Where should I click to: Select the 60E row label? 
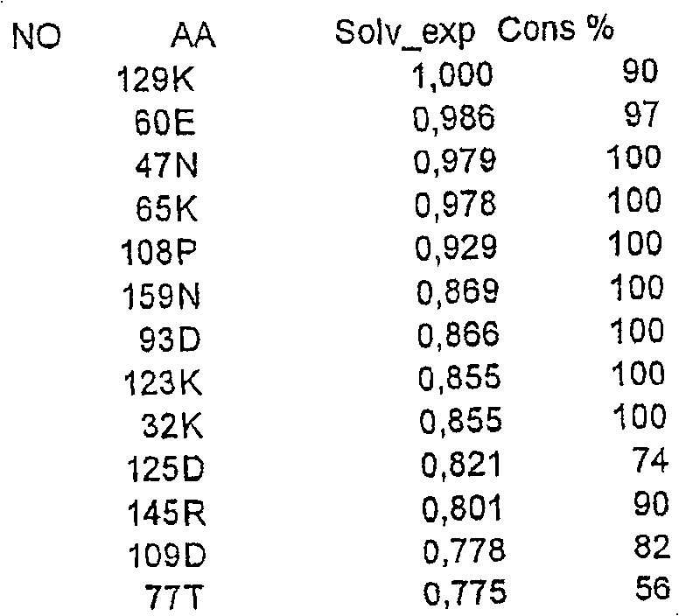click(x=166, y=122)
